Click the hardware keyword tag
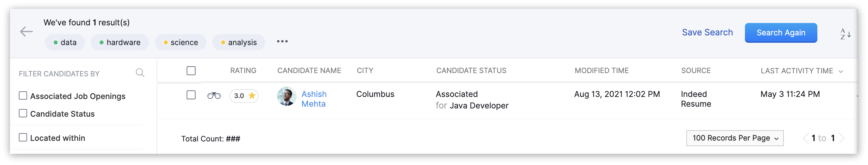Image resolution: width=868 pixels, height=165 pixels. (120, 42)
